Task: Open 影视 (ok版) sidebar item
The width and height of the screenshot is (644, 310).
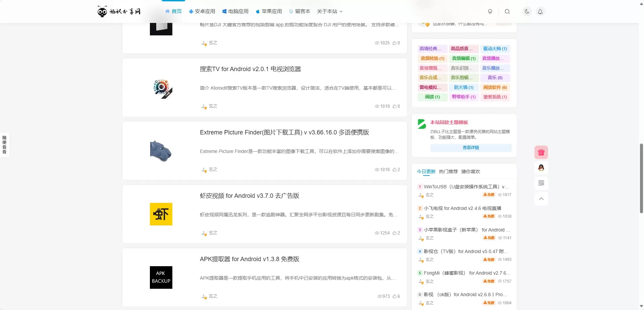Action: 465,294
